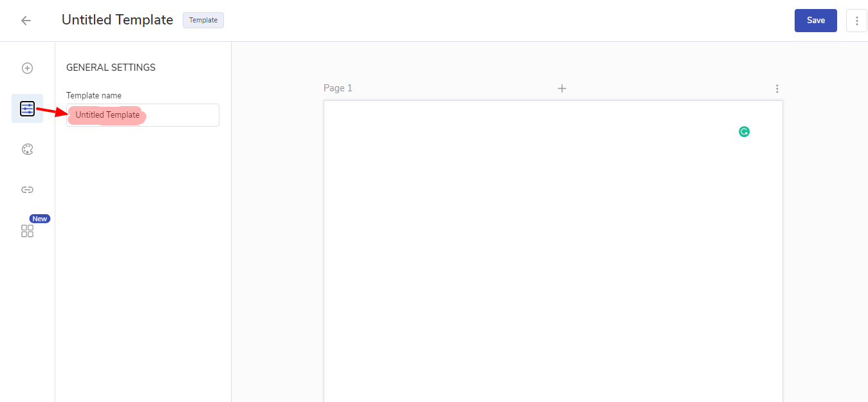
Task: Click empty space below the Template name field
Action: (x=143, y=257)
